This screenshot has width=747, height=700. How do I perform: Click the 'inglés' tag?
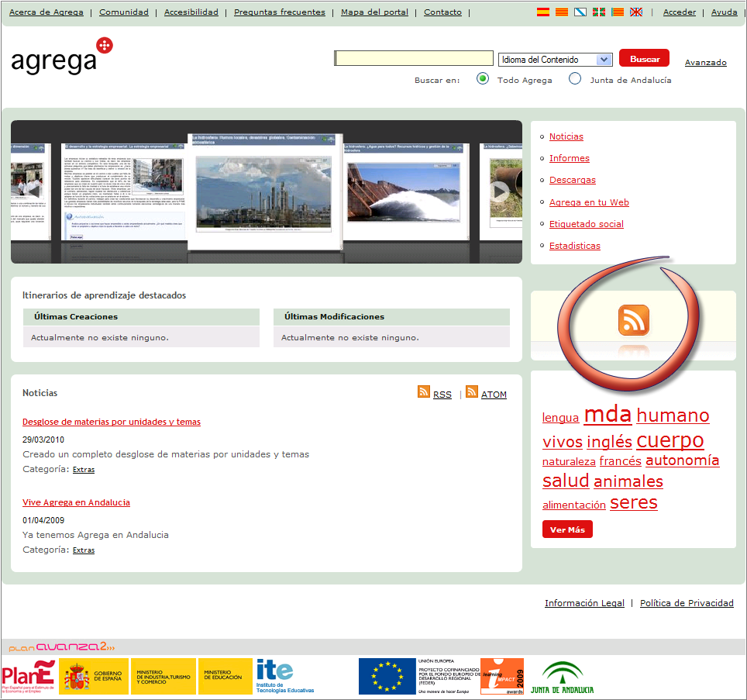pos(609,442)
